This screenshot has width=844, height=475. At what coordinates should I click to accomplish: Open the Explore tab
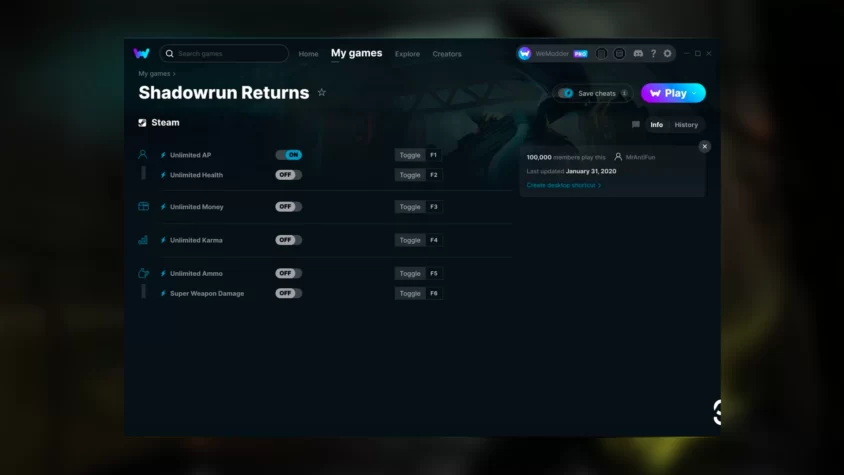tap(407, 54)
